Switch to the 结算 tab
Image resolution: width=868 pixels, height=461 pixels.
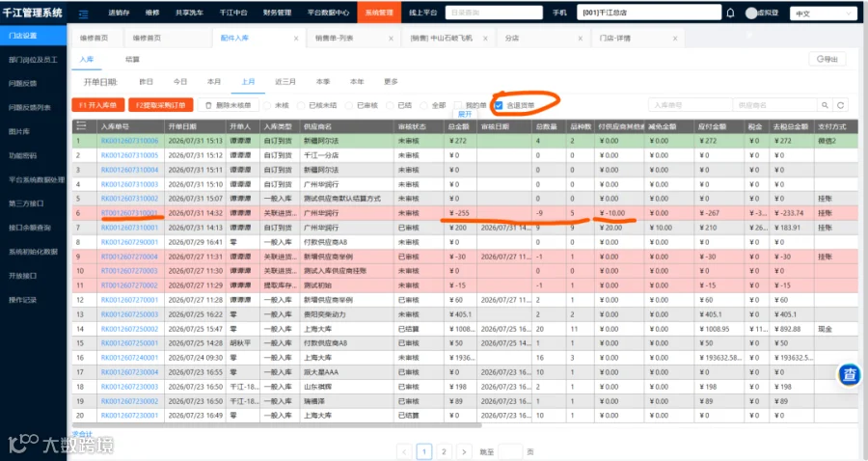132,59
